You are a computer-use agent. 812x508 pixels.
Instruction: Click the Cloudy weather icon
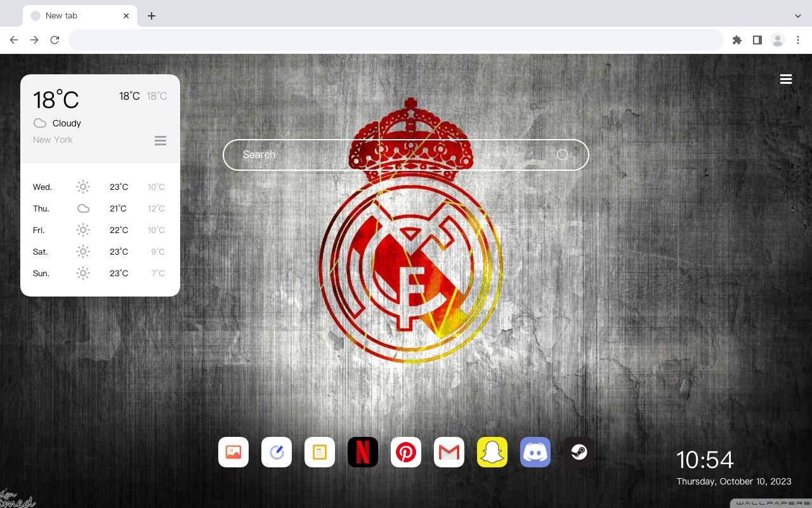40,123
